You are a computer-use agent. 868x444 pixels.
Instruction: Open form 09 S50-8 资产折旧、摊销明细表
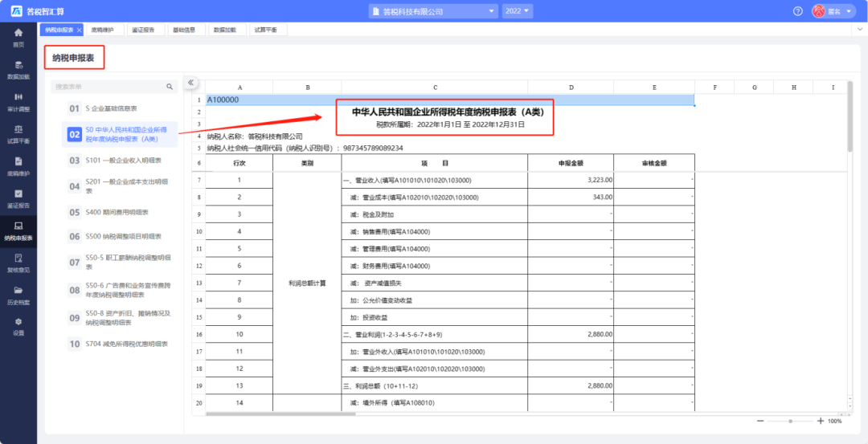coord(120,317)
